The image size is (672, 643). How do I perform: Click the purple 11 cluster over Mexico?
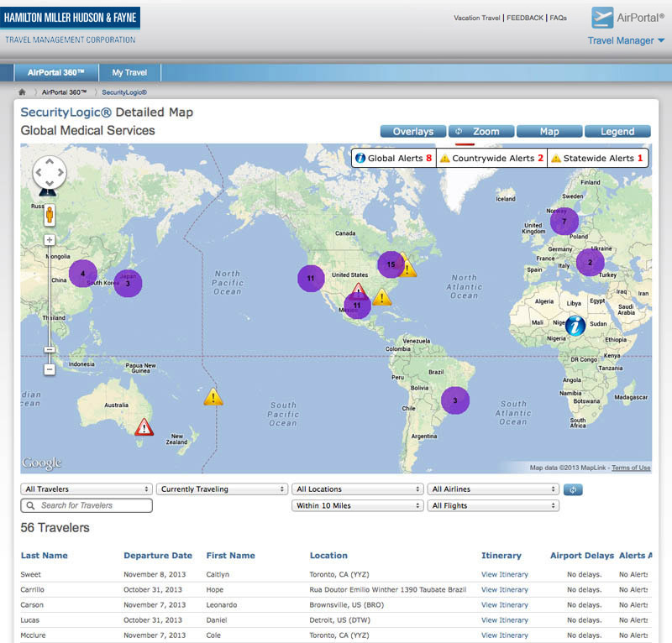coord(358,306)
